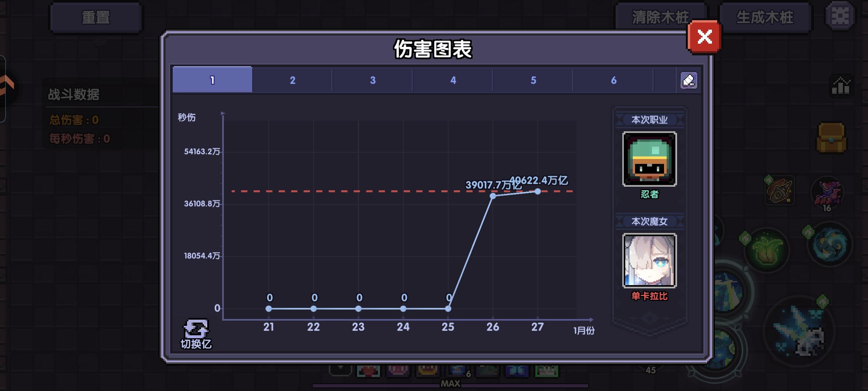Tap the green plant skill icon

[767, 250]
